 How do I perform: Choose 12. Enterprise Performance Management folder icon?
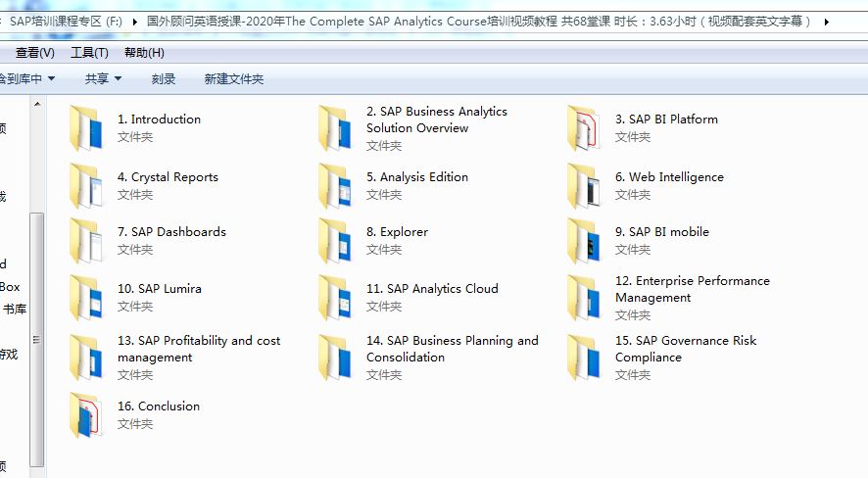584,298
